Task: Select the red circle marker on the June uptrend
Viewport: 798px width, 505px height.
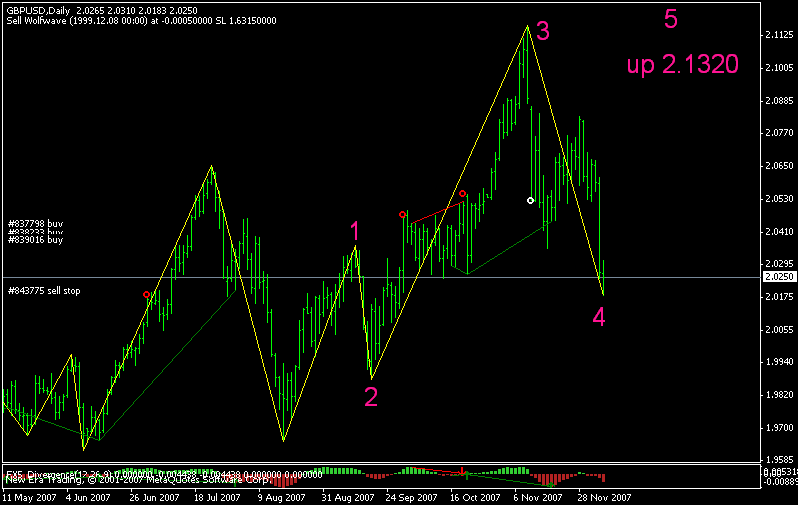Action: [x=147, y=294]
